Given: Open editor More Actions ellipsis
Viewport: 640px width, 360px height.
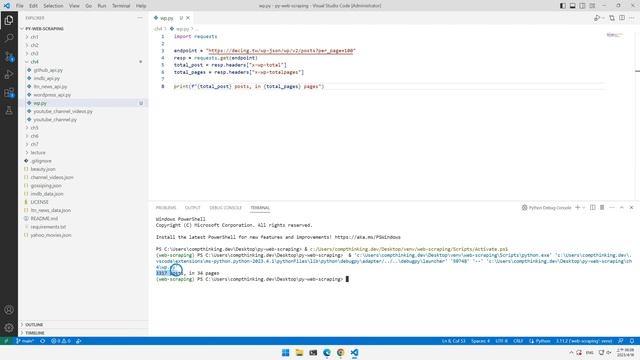Looking at the screenshot, I should (x=632, y=18).
